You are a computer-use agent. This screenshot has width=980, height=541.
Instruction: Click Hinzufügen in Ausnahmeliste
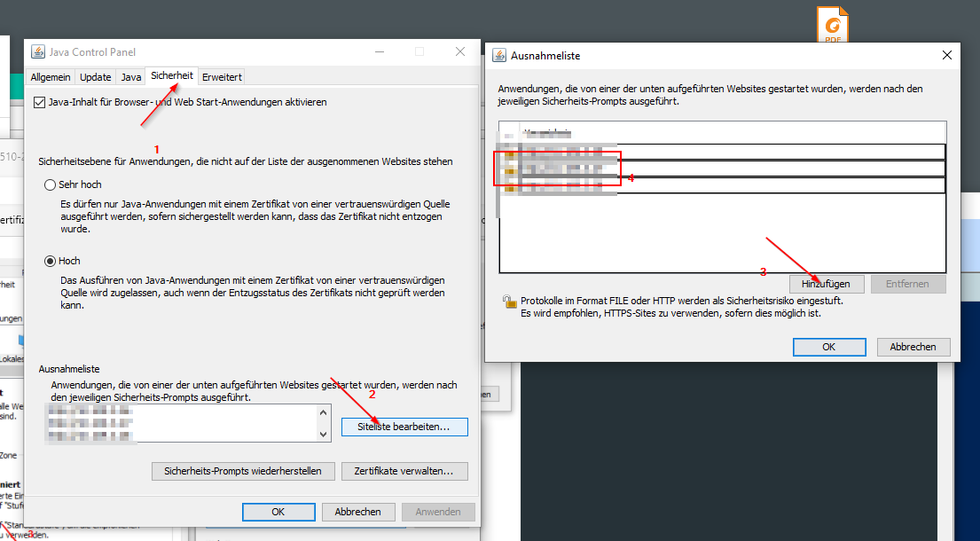click(x=827, y=284)
